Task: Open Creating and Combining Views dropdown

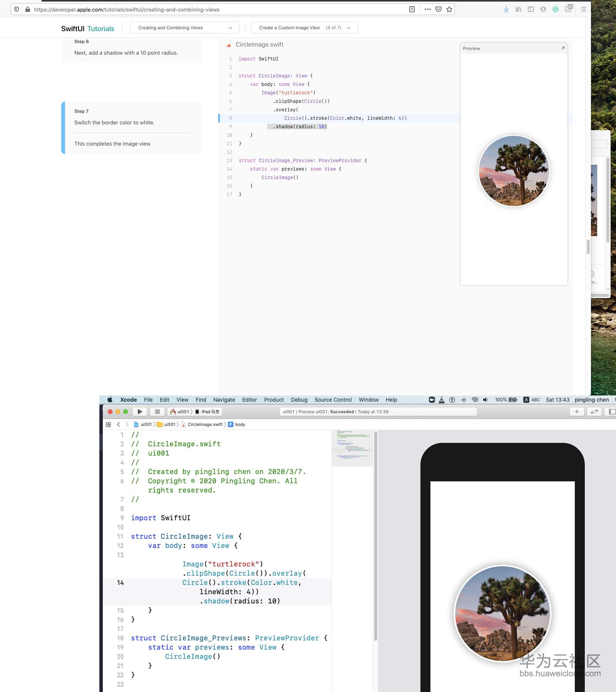Action: 185,28
